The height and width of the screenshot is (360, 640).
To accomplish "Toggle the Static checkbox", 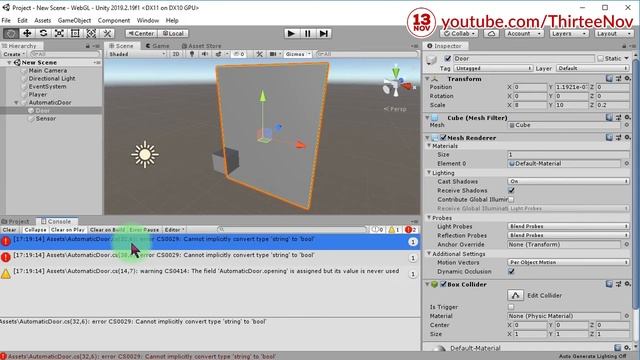I will pos(600,58).
